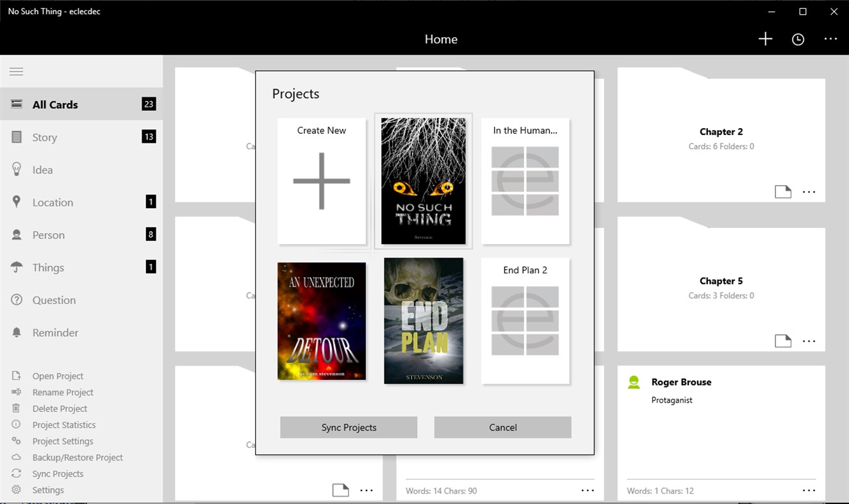
Task: Select the Location category
Action: tap(81, 202)
